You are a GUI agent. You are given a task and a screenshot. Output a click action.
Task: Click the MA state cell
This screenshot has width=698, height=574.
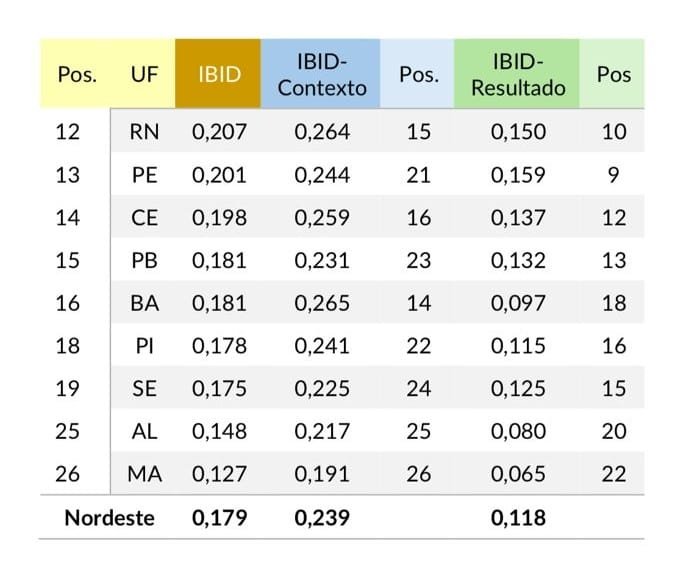(x=144, y=474)
